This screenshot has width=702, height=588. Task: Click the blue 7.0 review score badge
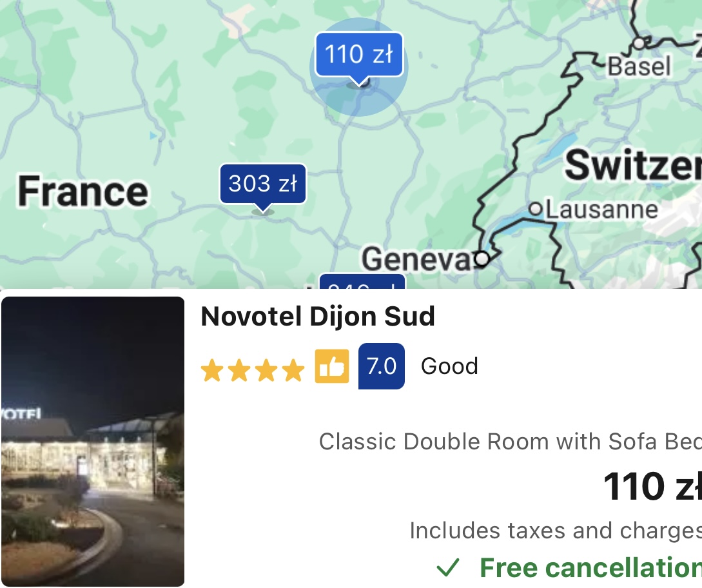pyautogui.click(x=382, y=366)
